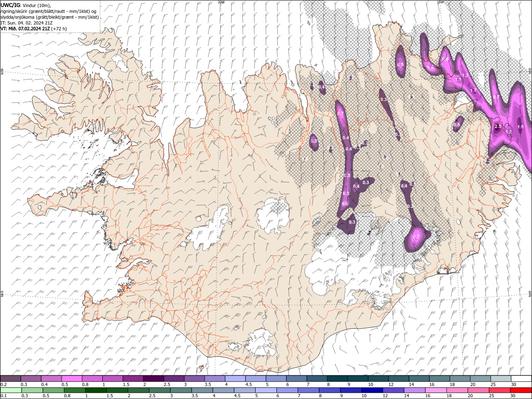Click the '2.5' snowfall value on the map
The image size is (532, 399).
(x=498, y=126)
